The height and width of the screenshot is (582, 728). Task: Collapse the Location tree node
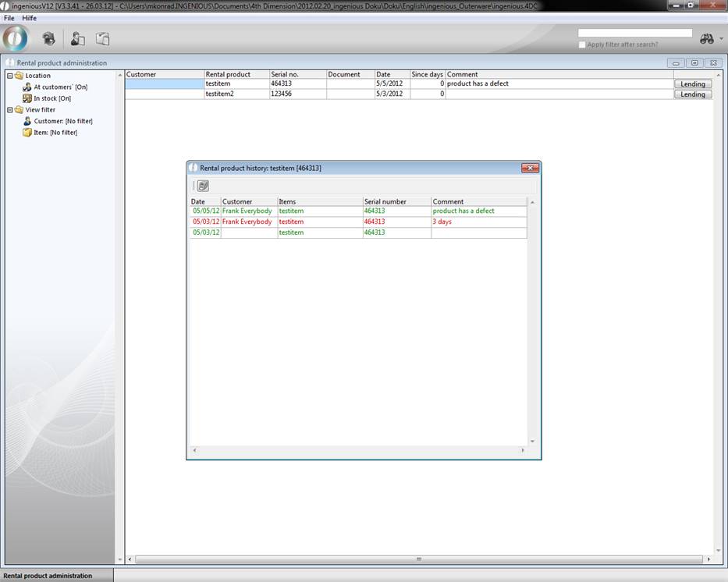click(10, 76)
